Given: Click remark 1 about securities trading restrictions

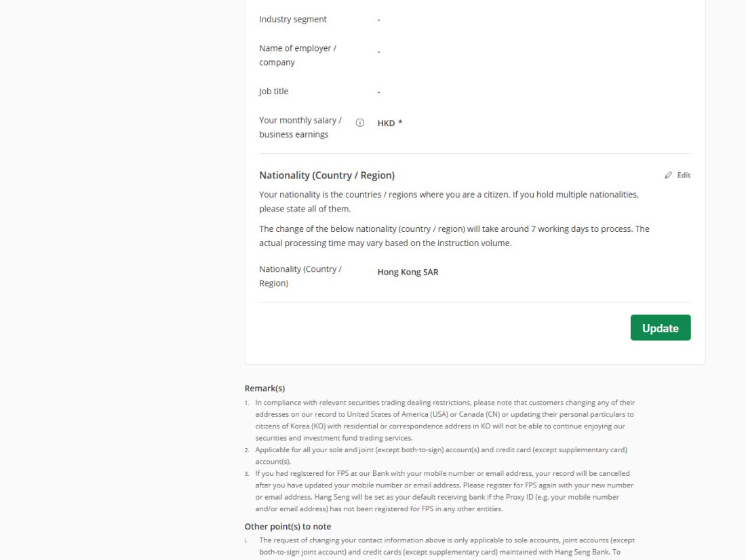Looking at the screenshot, I should click(444, 420).
